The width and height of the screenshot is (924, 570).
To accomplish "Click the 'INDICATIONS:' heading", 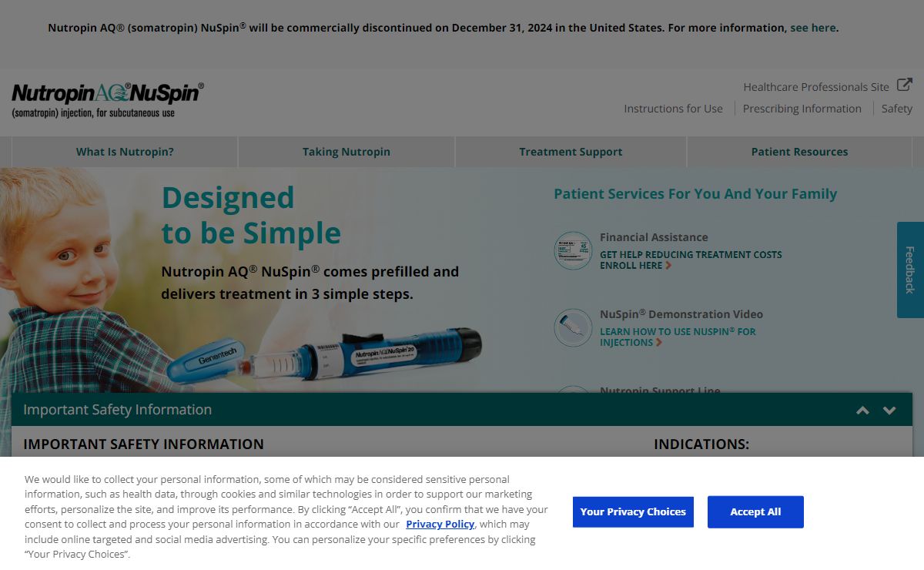I will [701, 444].
